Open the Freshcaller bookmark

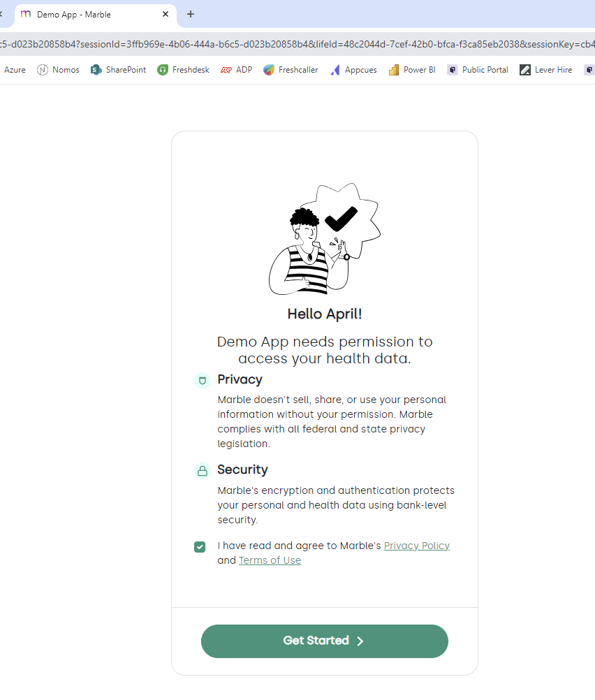pos(291,70)
